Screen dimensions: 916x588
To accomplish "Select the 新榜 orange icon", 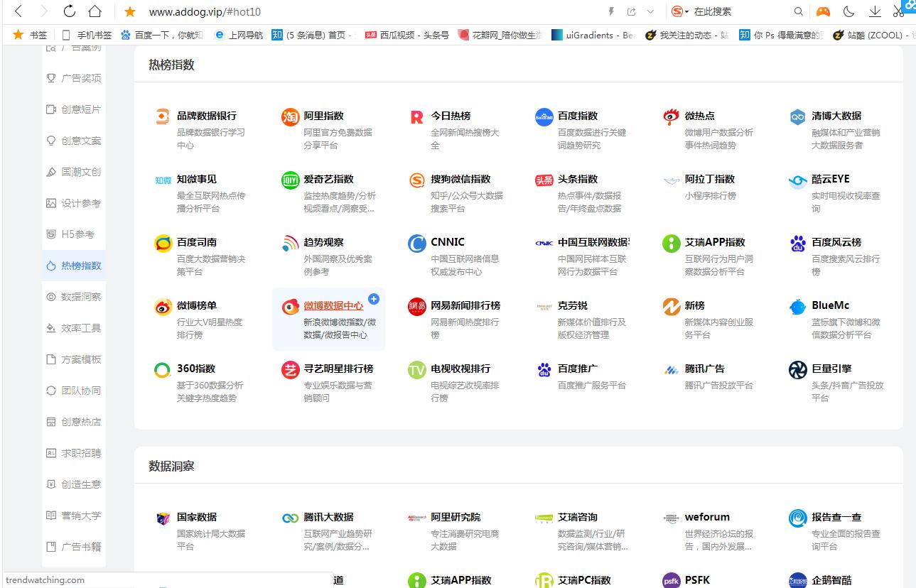I will pos(670,307).
